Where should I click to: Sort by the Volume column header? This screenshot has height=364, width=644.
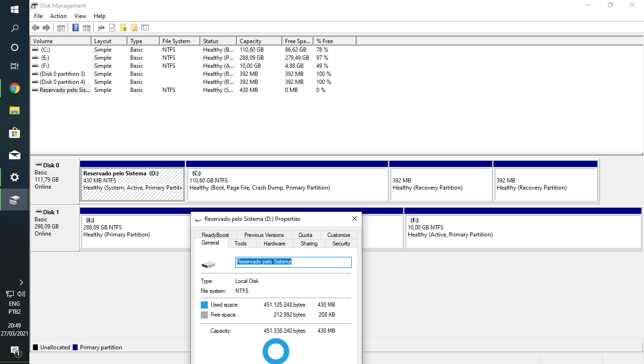click(61, 41)
